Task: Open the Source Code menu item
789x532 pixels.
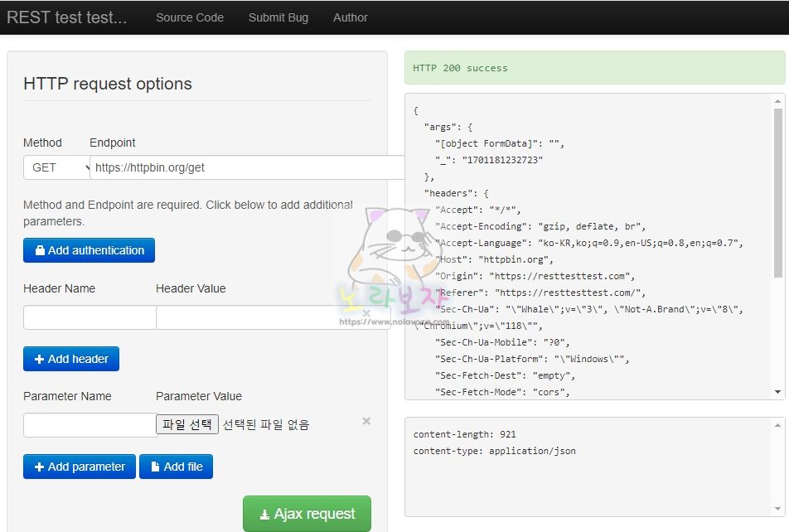Action: [x=189, y=17]
